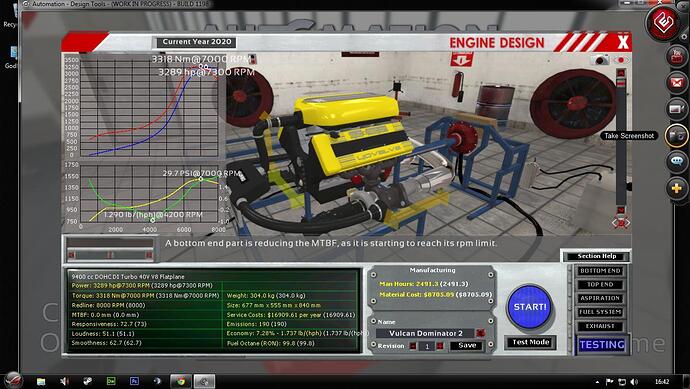Image resolution: width=690 pixels, height=389 pixels.
Task: Open the YouTube icon in the overlay sidebar
Action: 676,57
